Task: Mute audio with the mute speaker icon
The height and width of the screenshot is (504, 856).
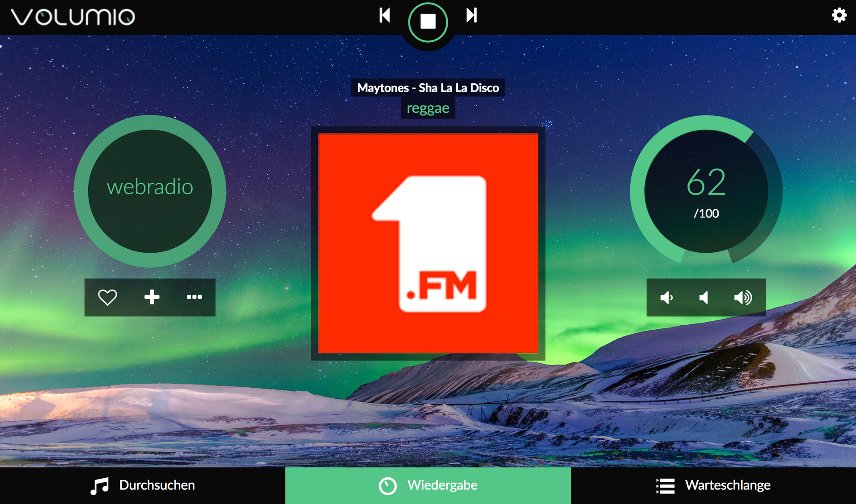Action: 704,298
